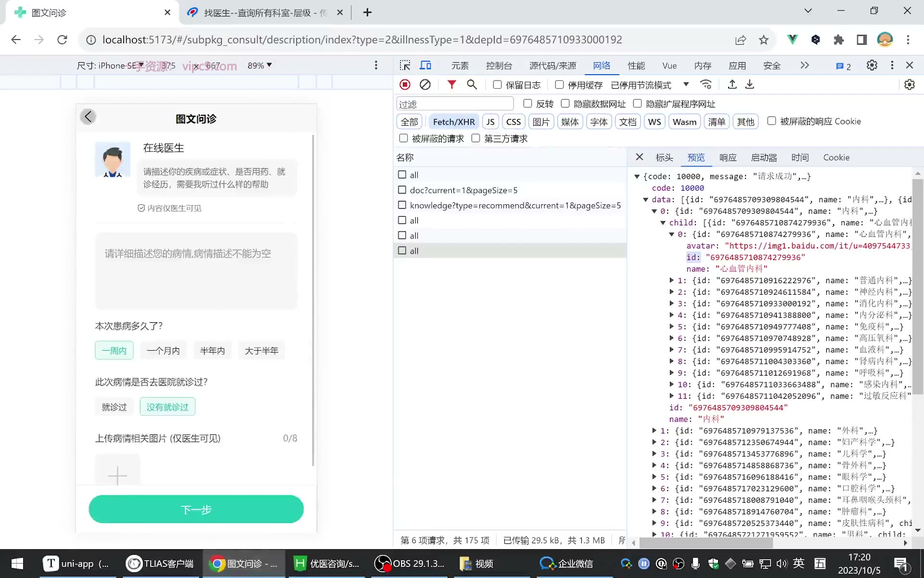
Task: Expand the 外科 data entry
Action: [x=654, y=431]
